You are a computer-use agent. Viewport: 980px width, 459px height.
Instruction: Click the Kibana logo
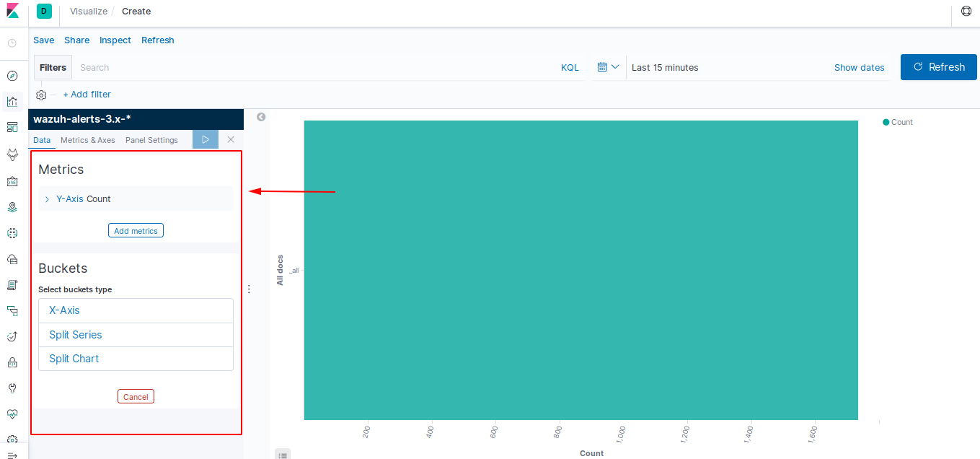pyautogui.click(x=12, y=11)
